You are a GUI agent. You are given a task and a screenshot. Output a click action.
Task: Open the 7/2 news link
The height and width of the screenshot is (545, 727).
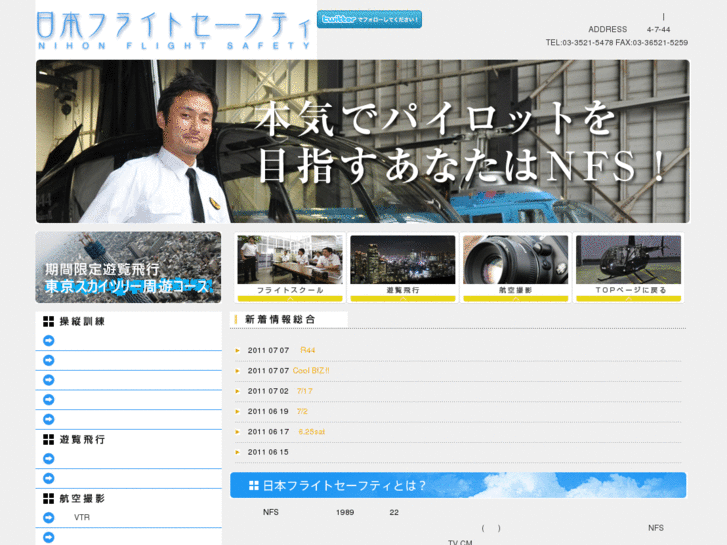click(x=302, y=412)
